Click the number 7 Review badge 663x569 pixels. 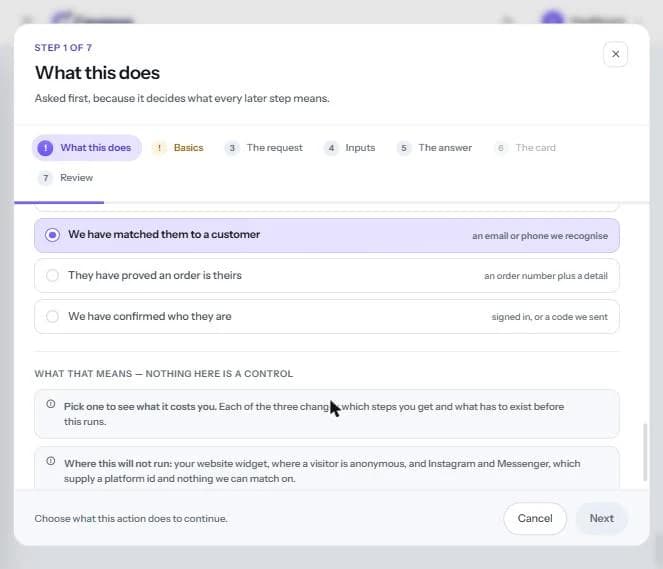click(45, 178)
